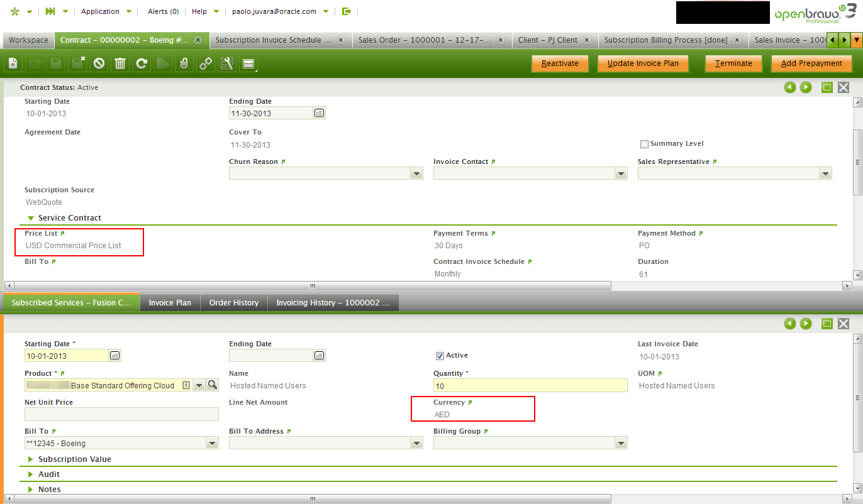Click the paperclip Attachments icon
Image resolution: width=863 pixels, height=504 pixels.
pos(184,63)
